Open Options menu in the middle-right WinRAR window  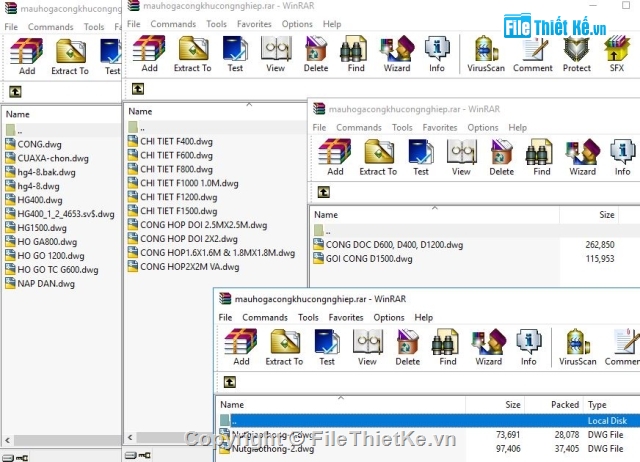tap(483, 127)
